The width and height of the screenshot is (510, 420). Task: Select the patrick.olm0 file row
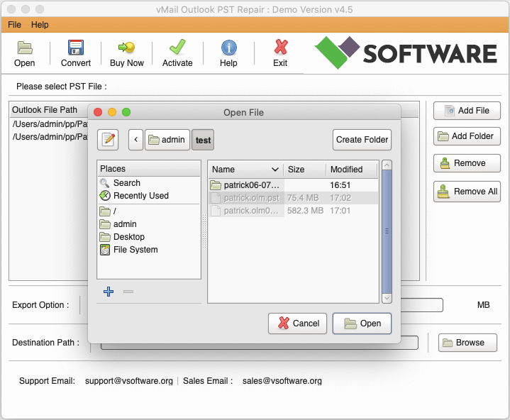point(293,211)
